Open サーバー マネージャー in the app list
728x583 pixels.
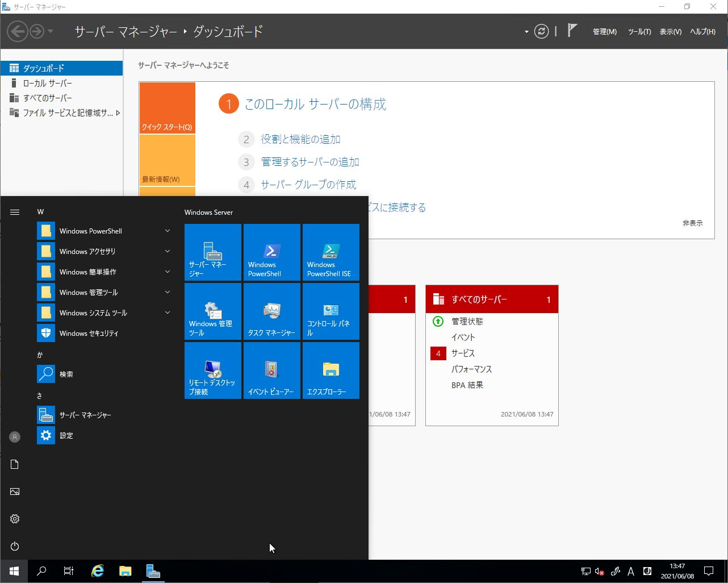[105, 415]
